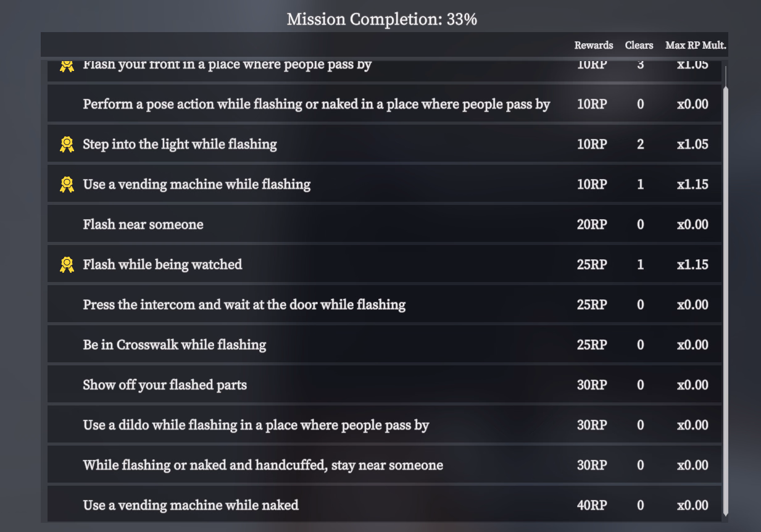The width and height of the screenshot is (761, 532).
Task: Click the Mission Completion 33% title
Action: [381, 20]
